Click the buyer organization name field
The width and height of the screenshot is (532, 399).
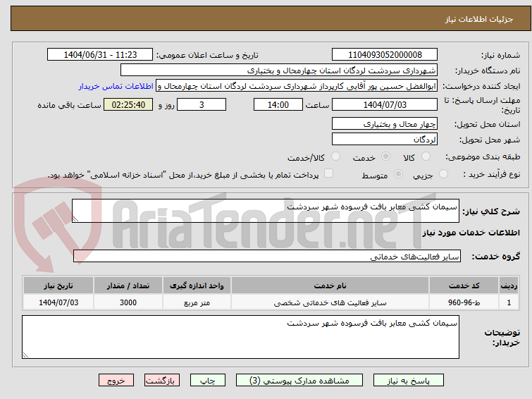[279, 70]
